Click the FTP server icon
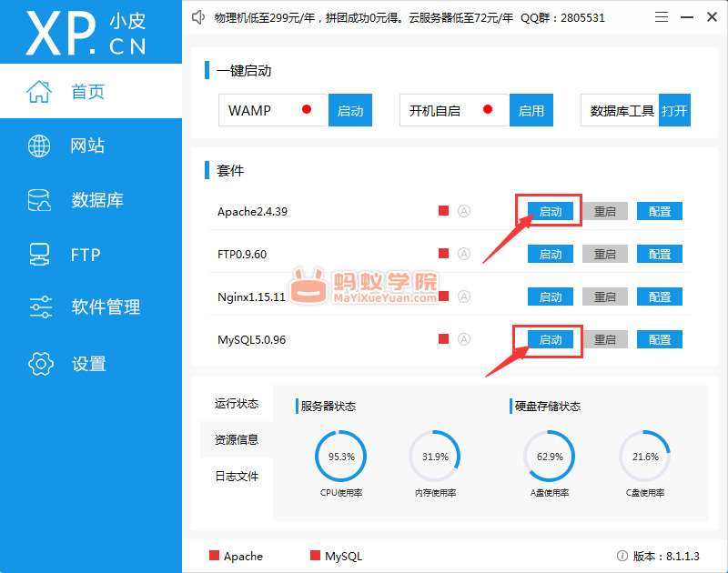 click(39, 255)
